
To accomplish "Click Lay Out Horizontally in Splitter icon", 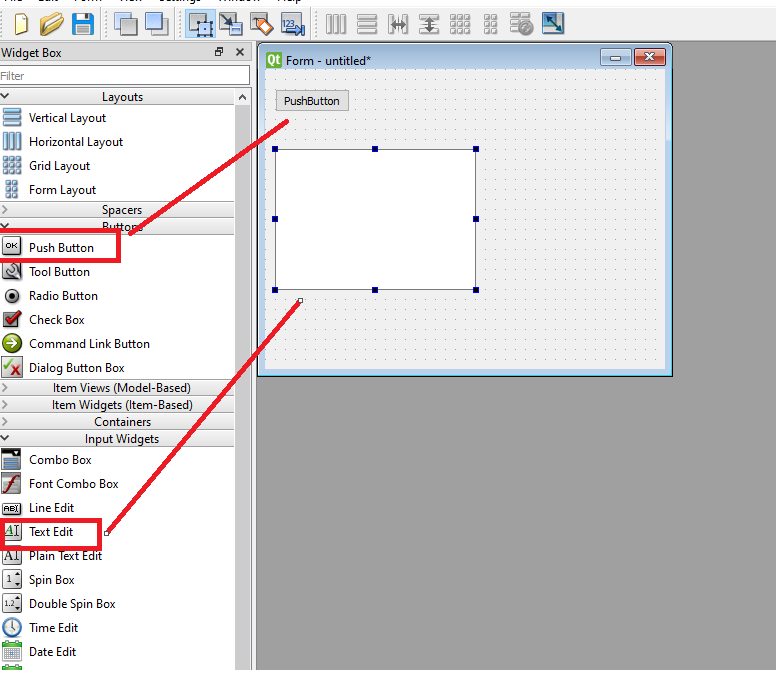I will click(x=397, y=24).
